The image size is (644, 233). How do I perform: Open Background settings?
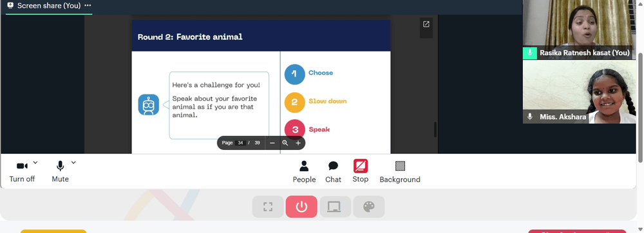tap(400, 171)
